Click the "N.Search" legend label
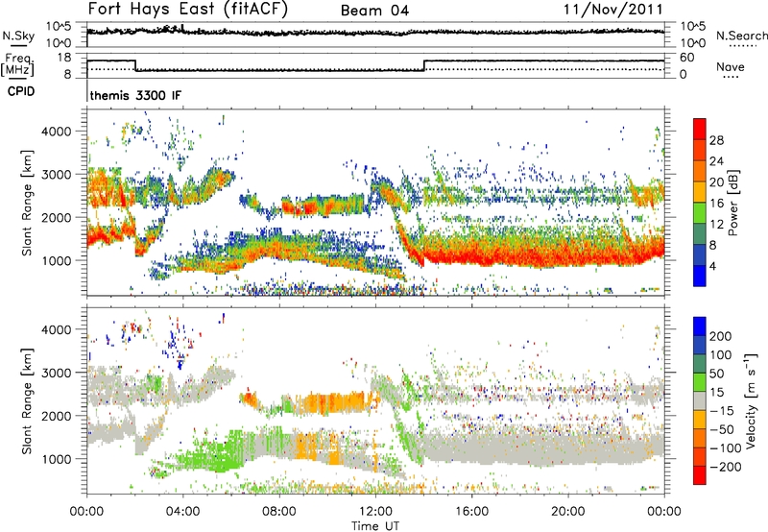 [741, 36]
